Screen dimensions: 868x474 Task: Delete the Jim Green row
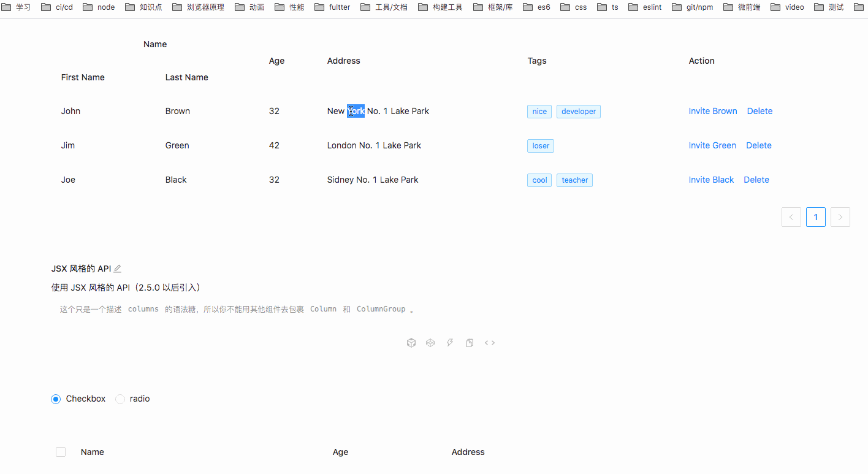758,145
